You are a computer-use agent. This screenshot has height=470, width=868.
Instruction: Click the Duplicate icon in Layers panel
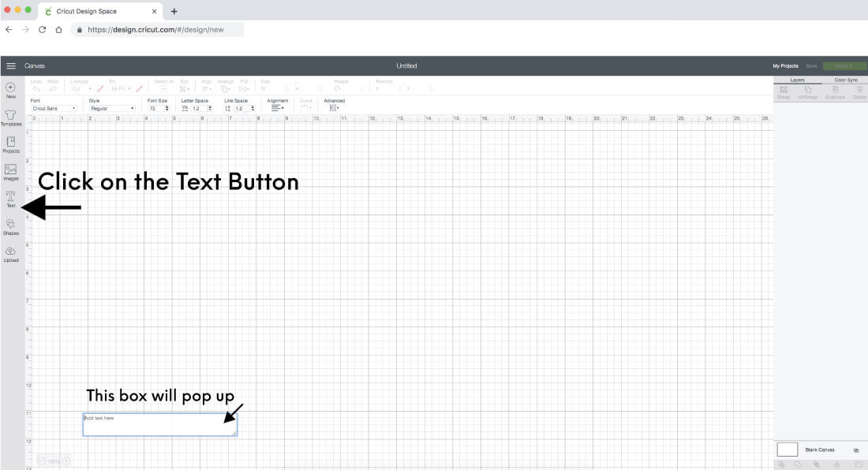836,90
